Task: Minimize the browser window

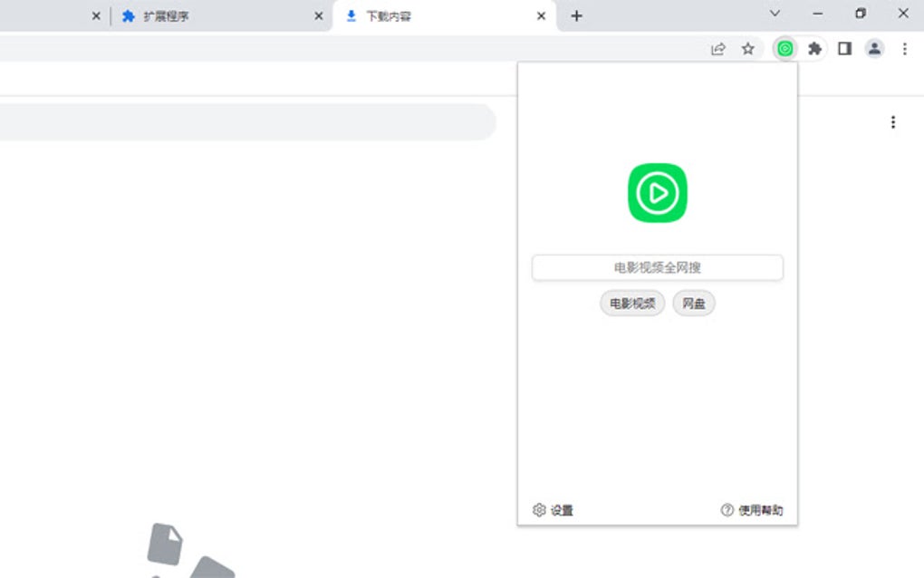Action: pos(817,14)
